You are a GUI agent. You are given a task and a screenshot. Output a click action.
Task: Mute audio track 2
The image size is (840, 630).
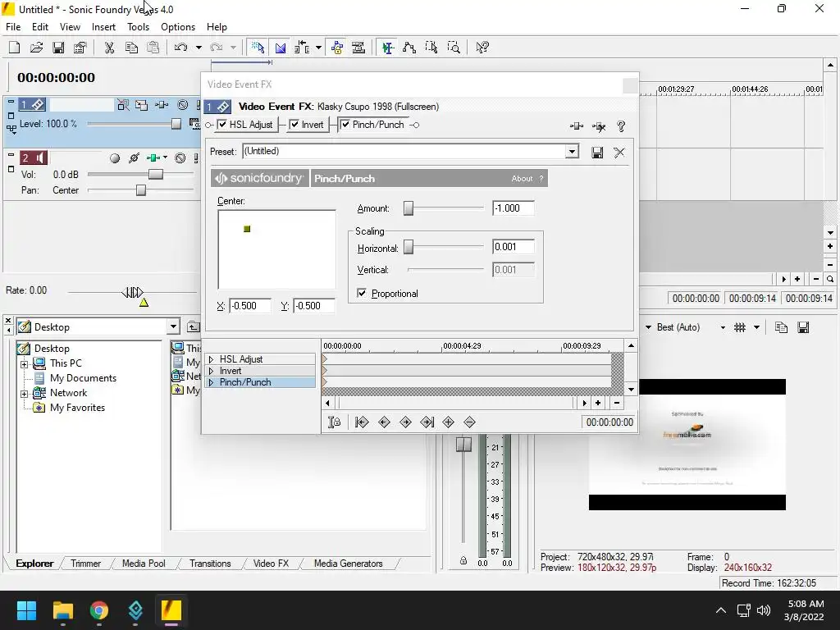(180, 158)
